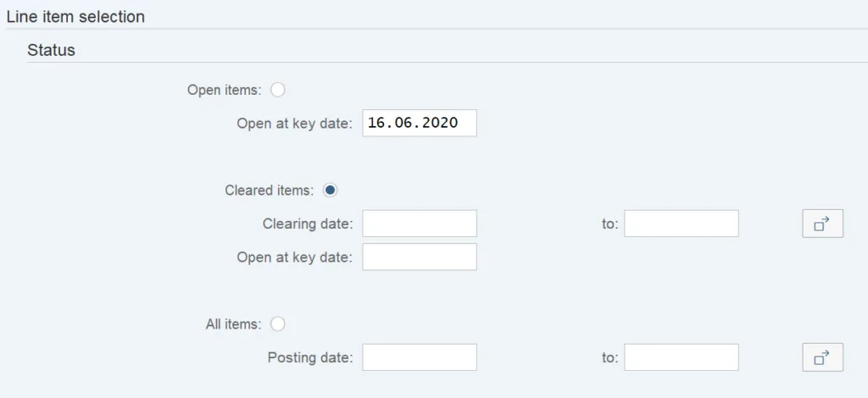
Task: Open multiple selection for Posting date
Action: [x=822, y=357]
